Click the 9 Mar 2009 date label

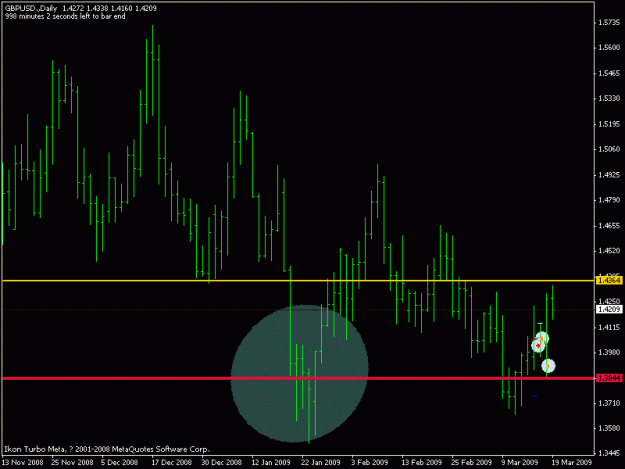click(520, 462)
